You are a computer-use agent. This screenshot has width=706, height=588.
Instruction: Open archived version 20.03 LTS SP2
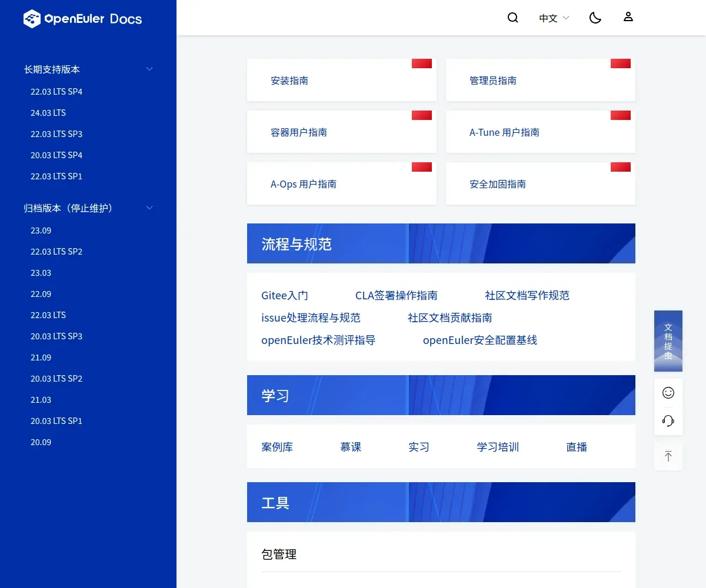[x=56, y=379]
